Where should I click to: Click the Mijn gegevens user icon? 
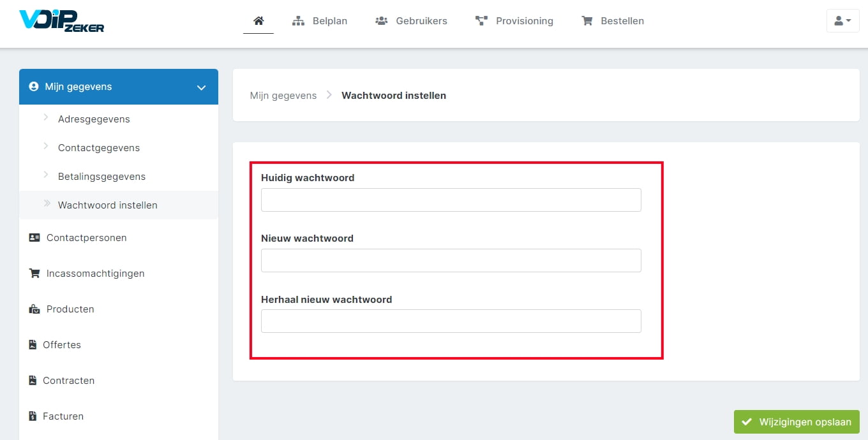click(x=34, y=87)
